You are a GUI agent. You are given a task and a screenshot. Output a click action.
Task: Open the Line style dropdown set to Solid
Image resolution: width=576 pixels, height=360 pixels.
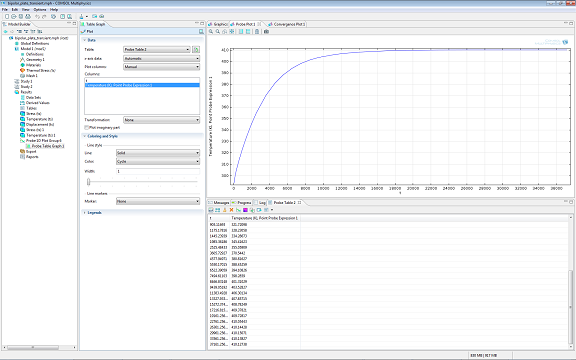tap(158, 153)
